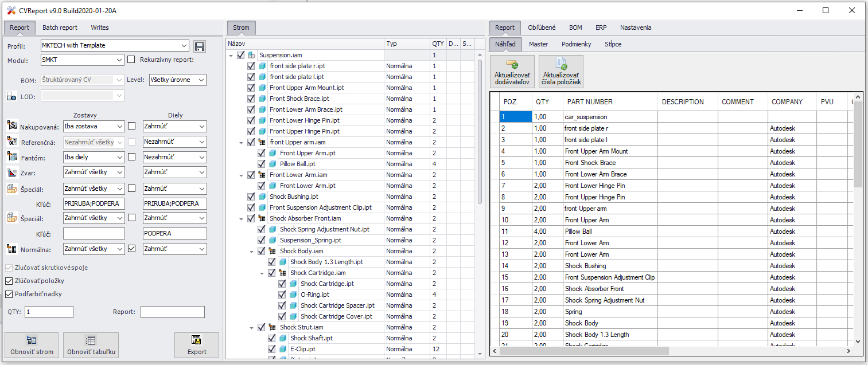Click the Referenčná reference-type icon
The height and width of the screenshot is (365, 868).
pos(10,141)
